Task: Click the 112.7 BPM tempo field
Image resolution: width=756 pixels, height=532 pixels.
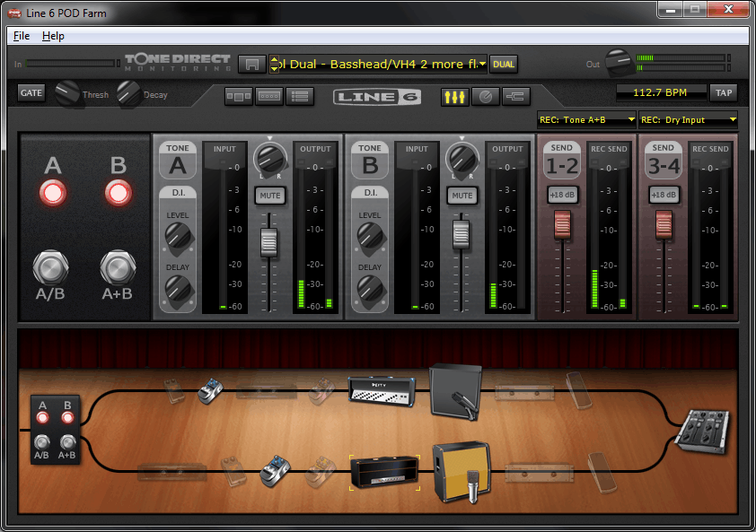Action: (660, 92)
